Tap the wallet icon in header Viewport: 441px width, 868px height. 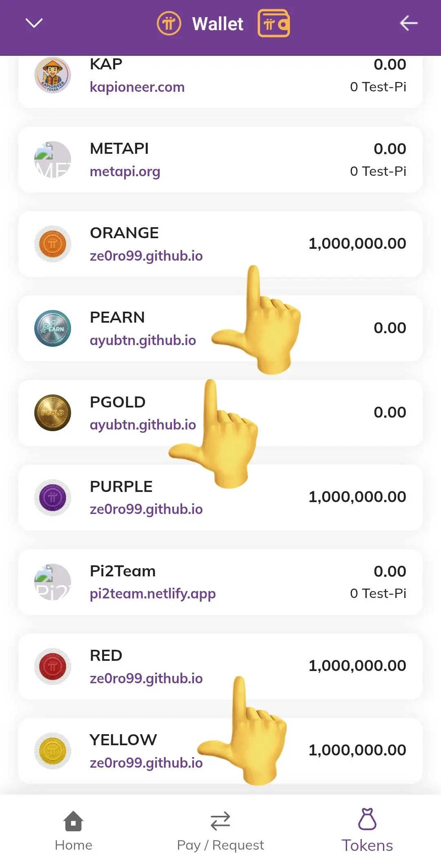pos(274,24)
